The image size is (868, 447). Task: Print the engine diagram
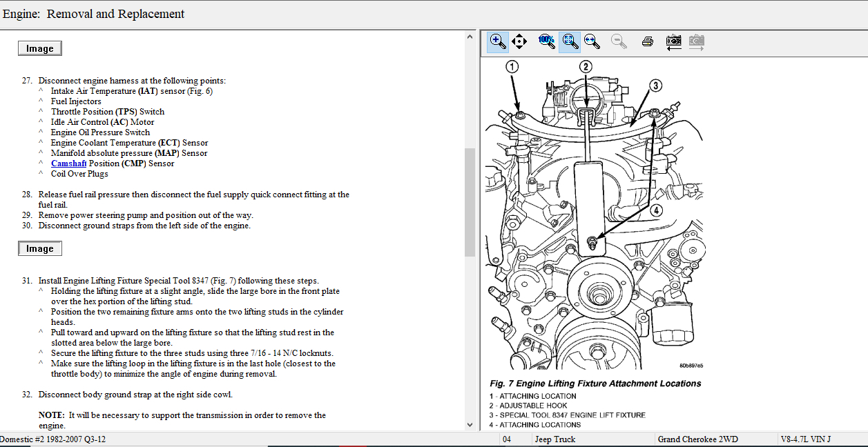click(x=647, y=41)
